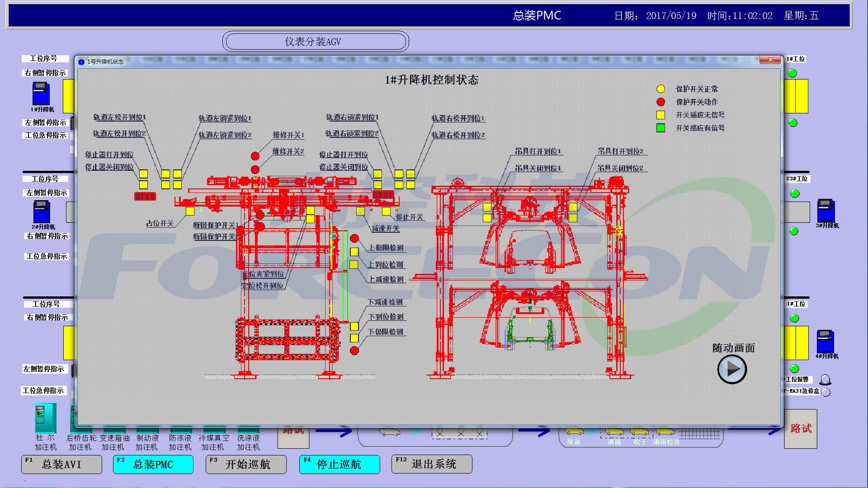Click the 退出系统 F12 button
This screenshot has height=488, width=868.
432,464
